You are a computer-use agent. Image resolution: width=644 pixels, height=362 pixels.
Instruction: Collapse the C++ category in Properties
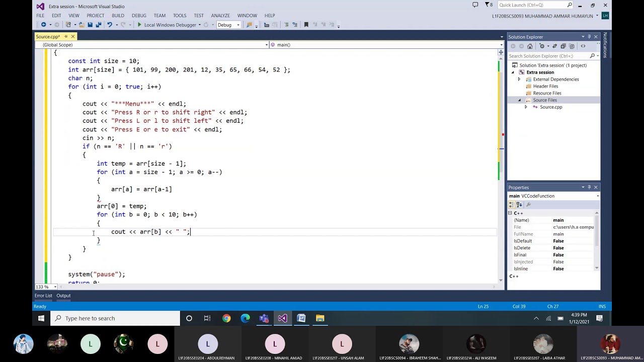point(510,213)
